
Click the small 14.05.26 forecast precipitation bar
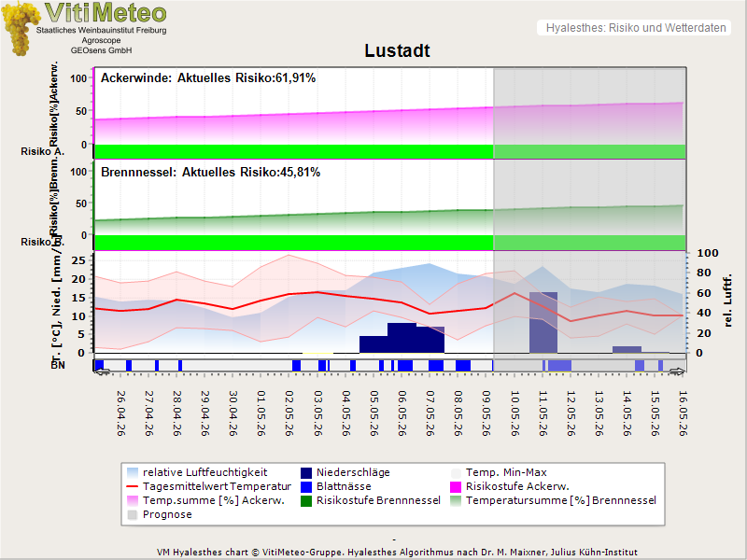tap(627, 349)
